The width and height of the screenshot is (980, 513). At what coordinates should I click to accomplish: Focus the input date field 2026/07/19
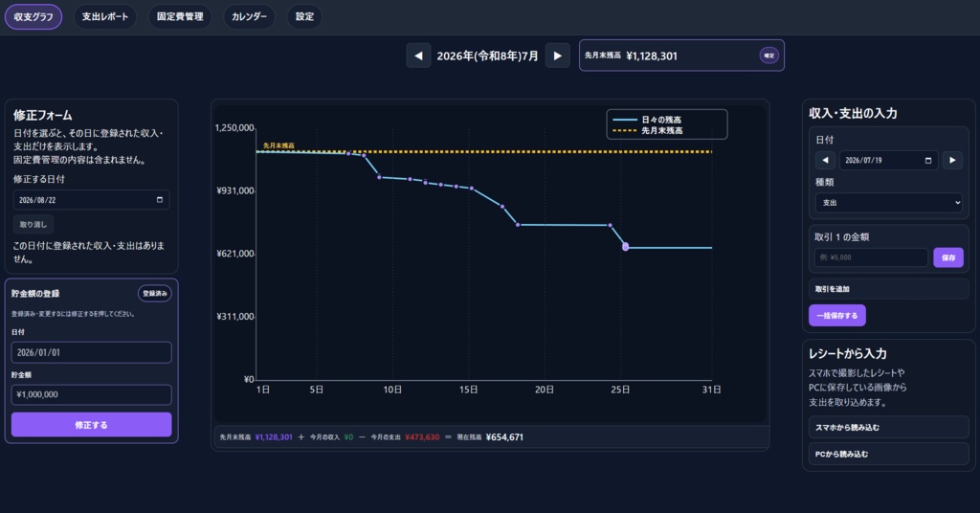888,161
